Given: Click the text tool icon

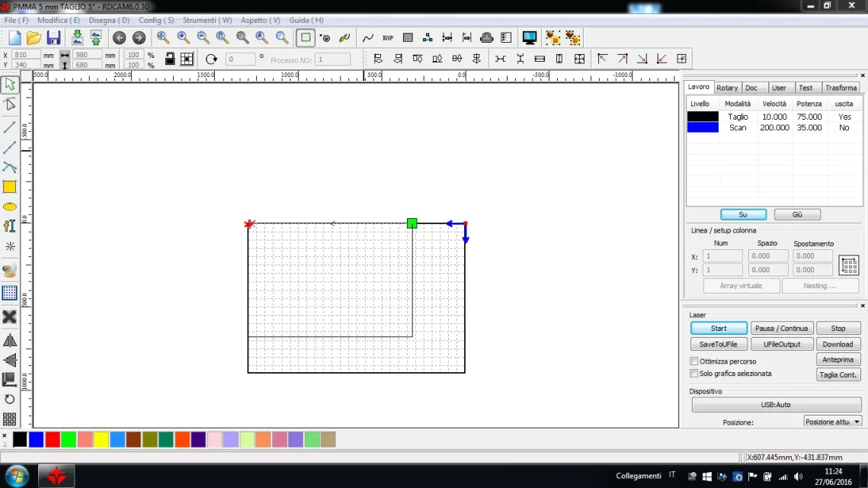Looking at the screenshot, I should tap(10, 226).
